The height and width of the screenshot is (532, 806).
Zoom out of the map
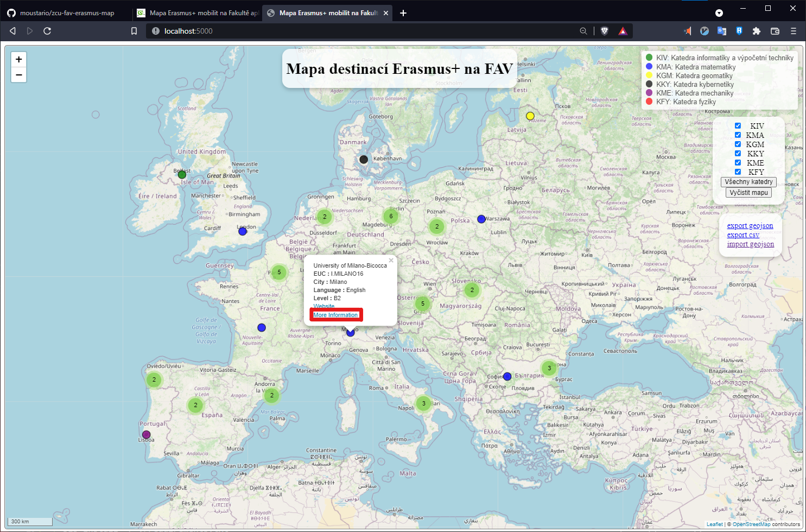coord(18,75)
